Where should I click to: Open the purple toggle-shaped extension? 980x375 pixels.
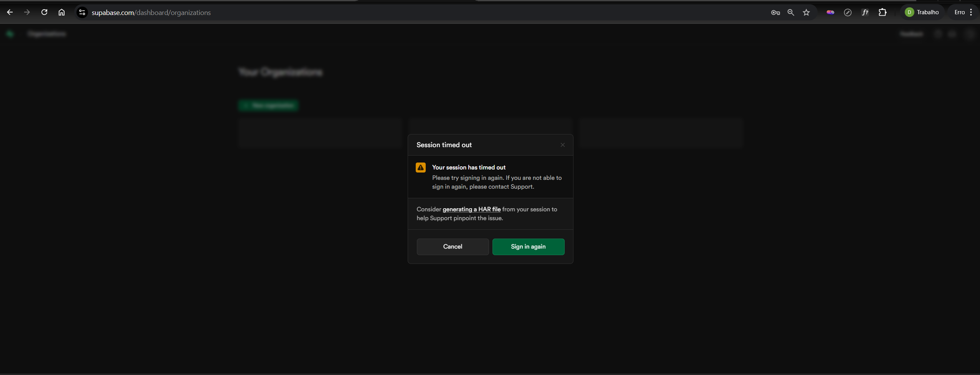(830, 12)
